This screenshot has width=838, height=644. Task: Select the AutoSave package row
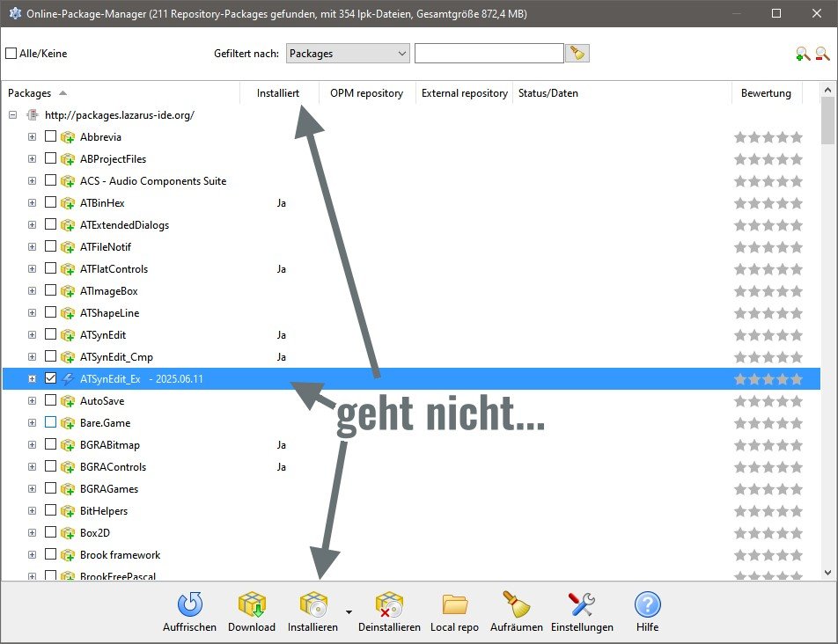[412, 401]
